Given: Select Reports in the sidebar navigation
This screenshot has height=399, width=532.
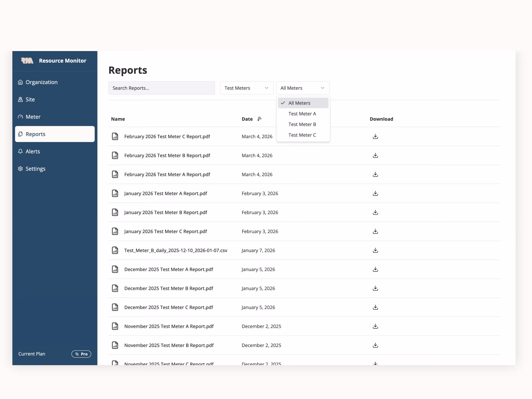Looking at the screenshot, I should pyautogui.click(x=35, y=134).
